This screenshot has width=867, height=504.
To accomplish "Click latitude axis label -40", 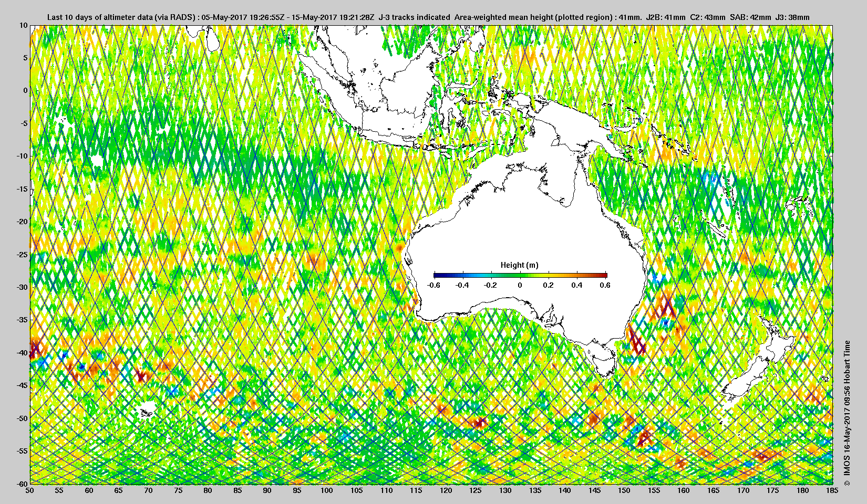I will click(22, 353).
